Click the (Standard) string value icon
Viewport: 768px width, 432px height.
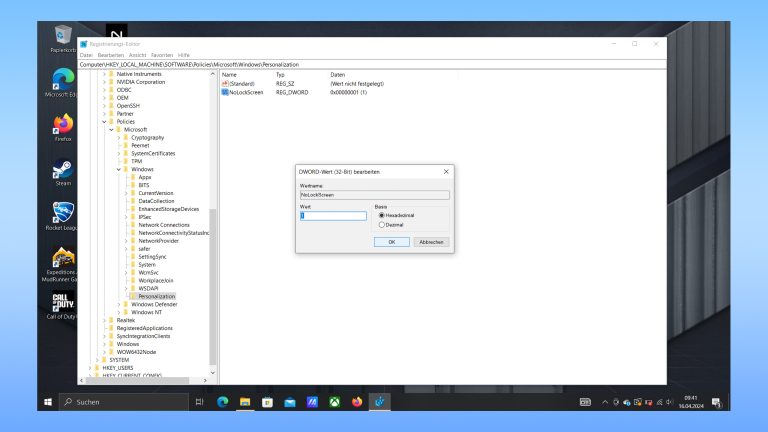[226, 83]
